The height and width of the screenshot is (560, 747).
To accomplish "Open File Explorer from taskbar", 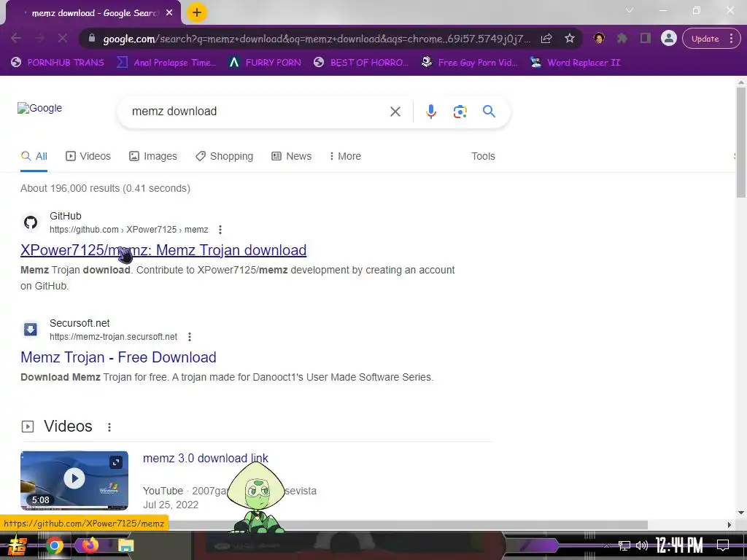I will click(126, 545).
